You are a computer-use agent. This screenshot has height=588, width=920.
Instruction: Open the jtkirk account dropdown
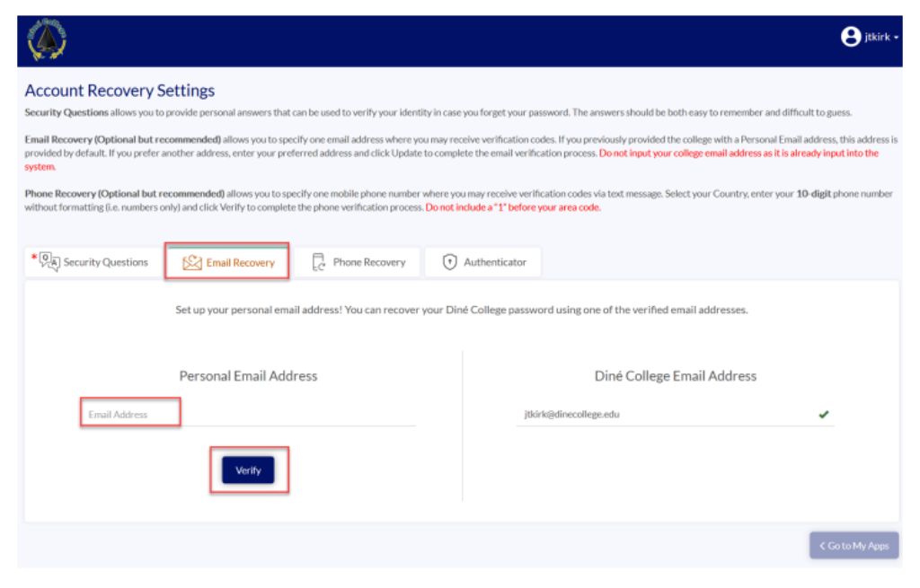click(870, 36)
